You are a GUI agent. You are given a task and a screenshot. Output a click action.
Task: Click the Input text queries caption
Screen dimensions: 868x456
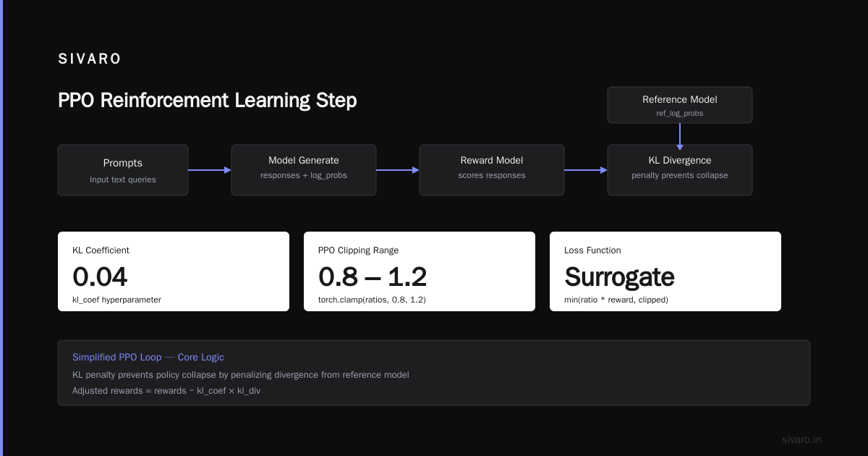123,180
